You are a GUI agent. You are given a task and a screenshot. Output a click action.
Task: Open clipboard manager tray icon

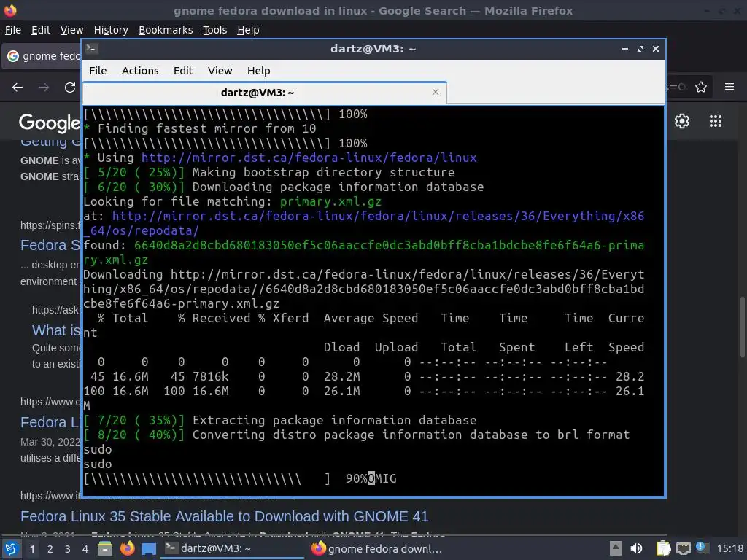coord(663,548)
